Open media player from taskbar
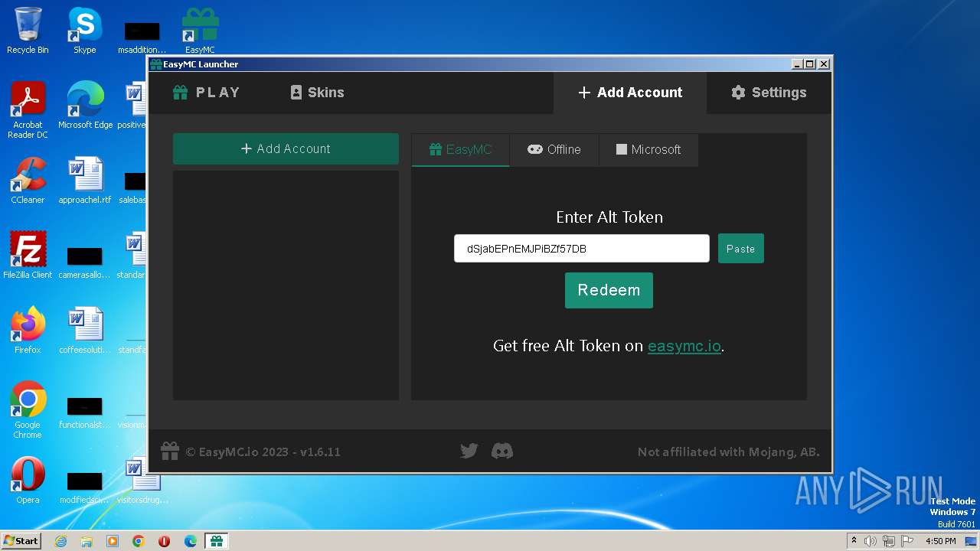Viewport: 980px width, 551px height. coord(113,541)
